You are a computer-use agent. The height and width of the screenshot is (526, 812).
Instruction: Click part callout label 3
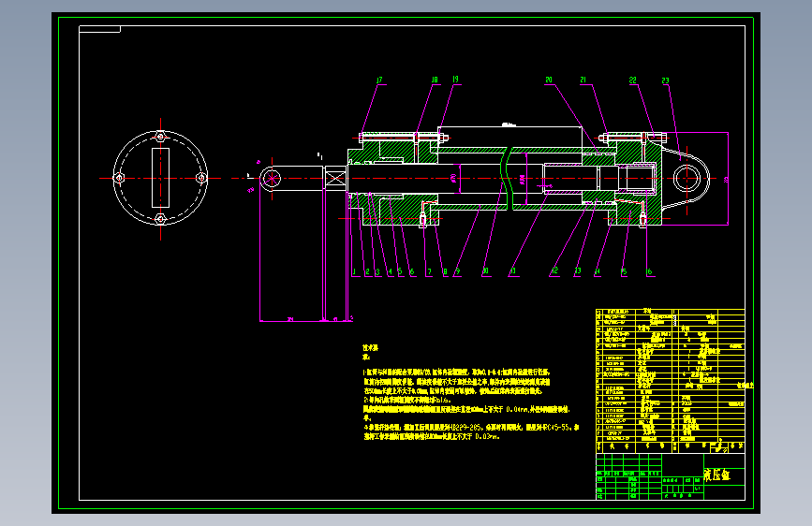[377, 271]
